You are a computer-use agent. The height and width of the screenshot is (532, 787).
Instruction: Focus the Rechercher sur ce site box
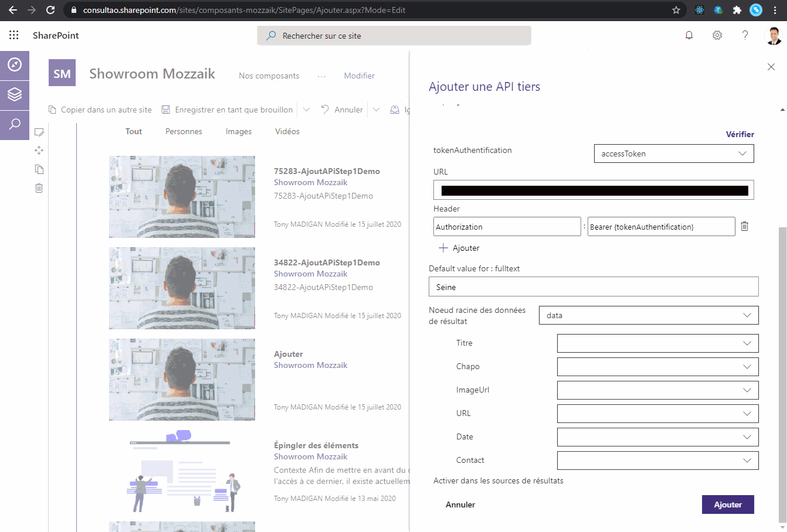[x=394, y=36]
